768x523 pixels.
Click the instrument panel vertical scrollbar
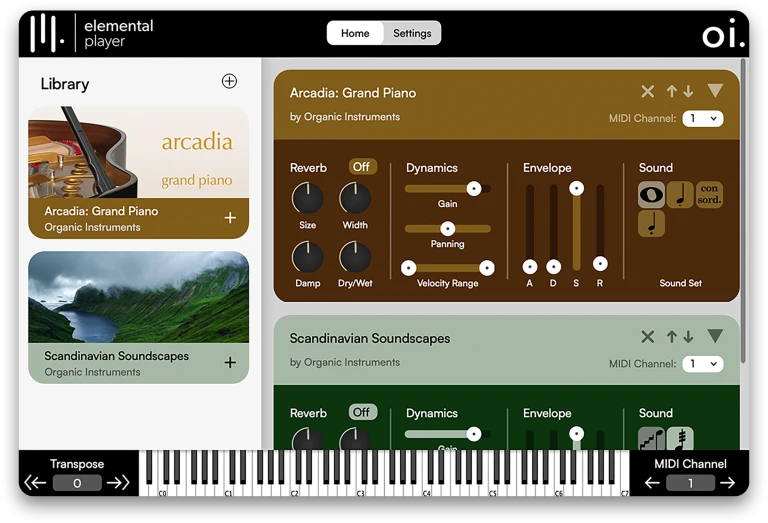[744, 211]
